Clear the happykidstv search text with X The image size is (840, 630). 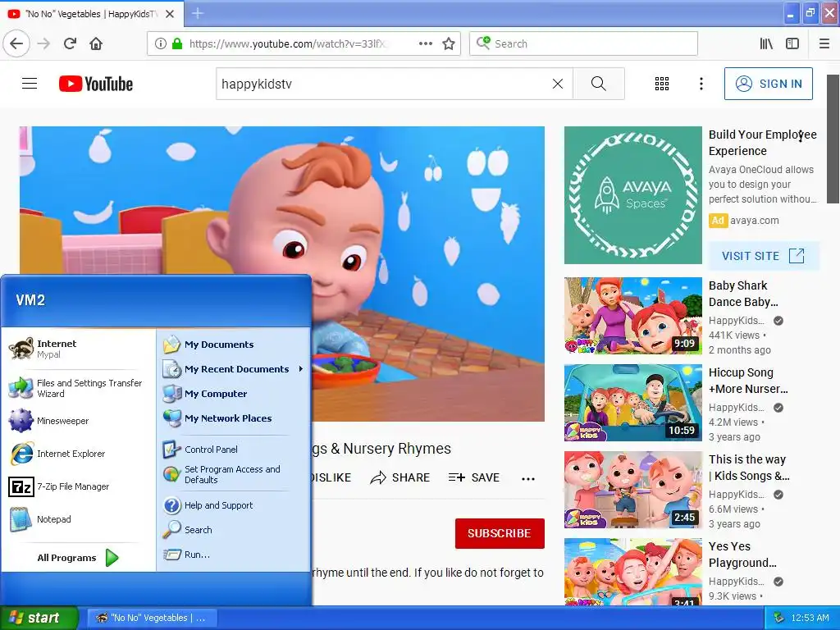tap(558, 84)
